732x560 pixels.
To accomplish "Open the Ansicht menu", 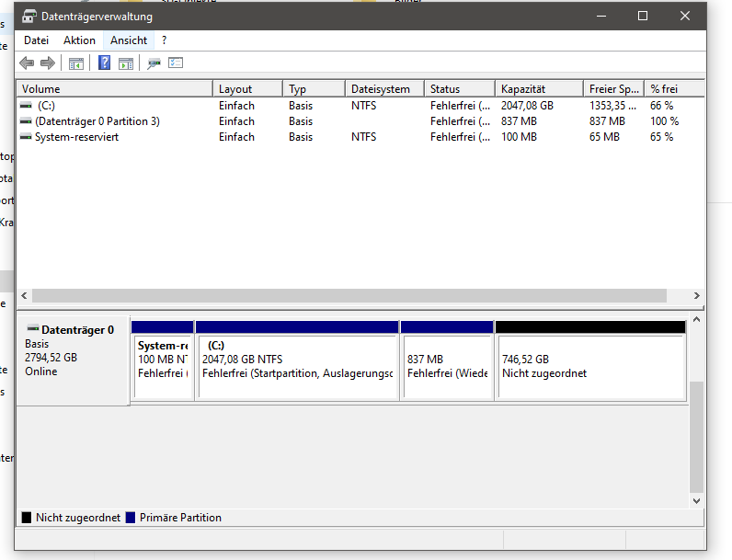I will click(129, 40).
